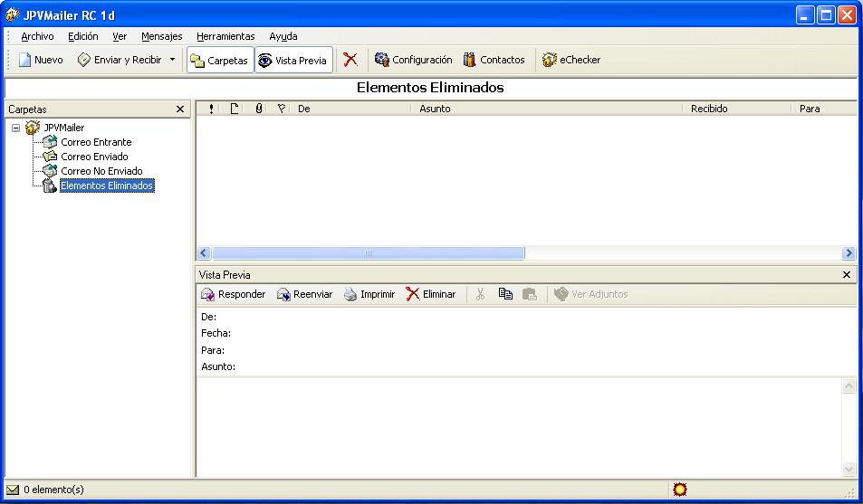Screen dimensions: 863x504
Task: Launch eChecker from the toolbar
Action: [571, 60]
